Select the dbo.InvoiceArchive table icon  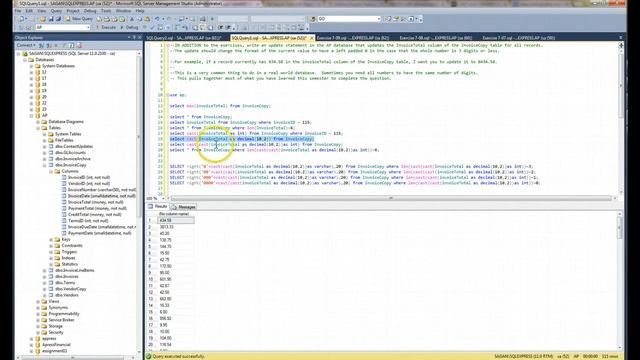click(x=51, y=159)
